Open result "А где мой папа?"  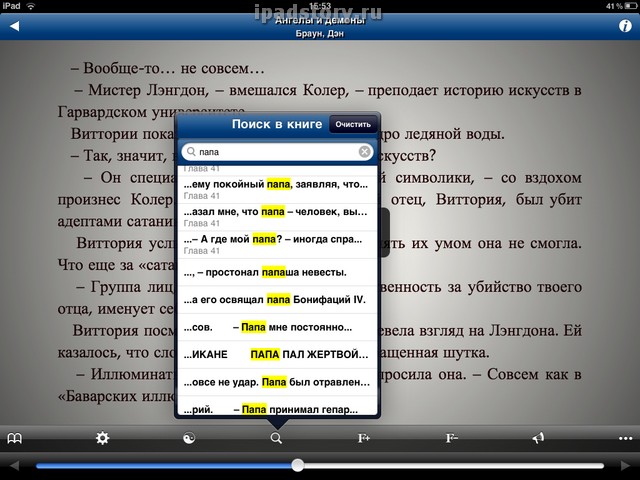coord(278,244)
